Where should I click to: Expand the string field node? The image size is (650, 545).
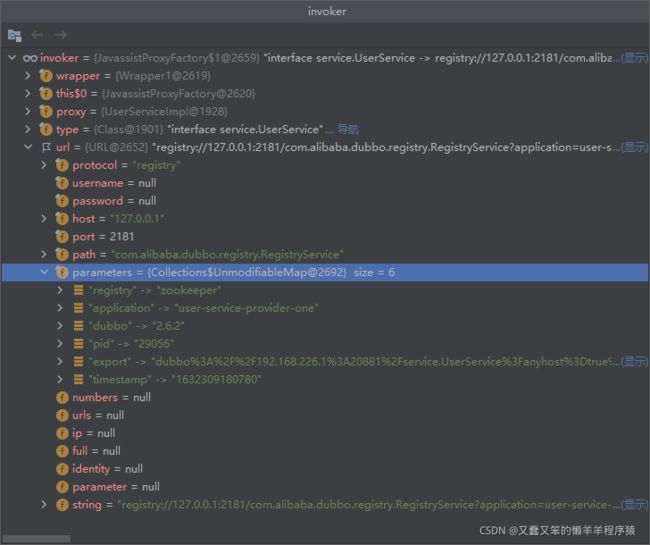(x=44, y=504)
